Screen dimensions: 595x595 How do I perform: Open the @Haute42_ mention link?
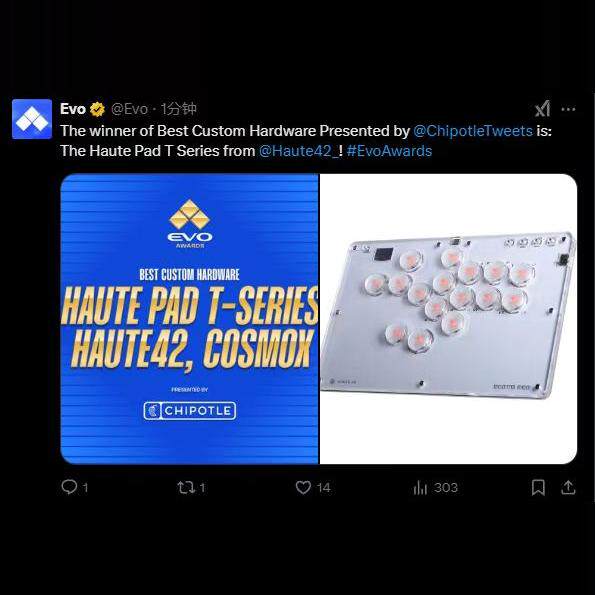(299, 151)
